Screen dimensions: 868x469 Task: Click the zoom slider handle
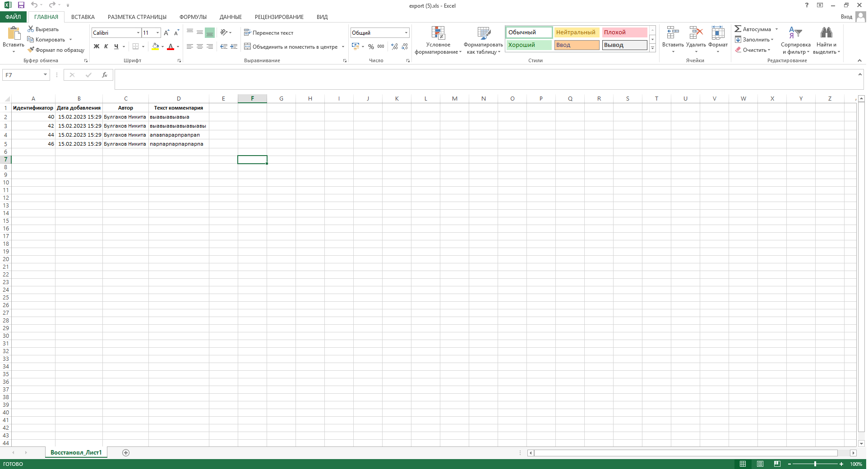(815, 464)
